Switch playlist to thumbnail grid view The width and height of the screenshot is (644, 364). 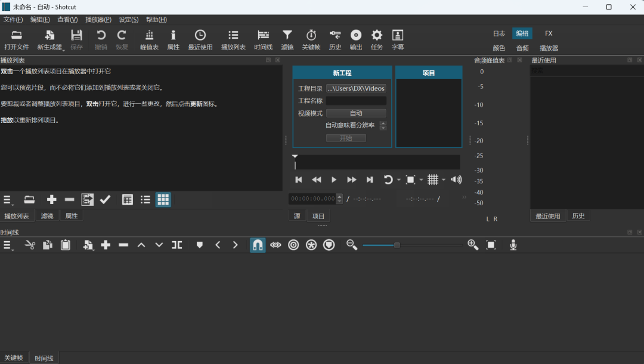click(x=163, y=200)
